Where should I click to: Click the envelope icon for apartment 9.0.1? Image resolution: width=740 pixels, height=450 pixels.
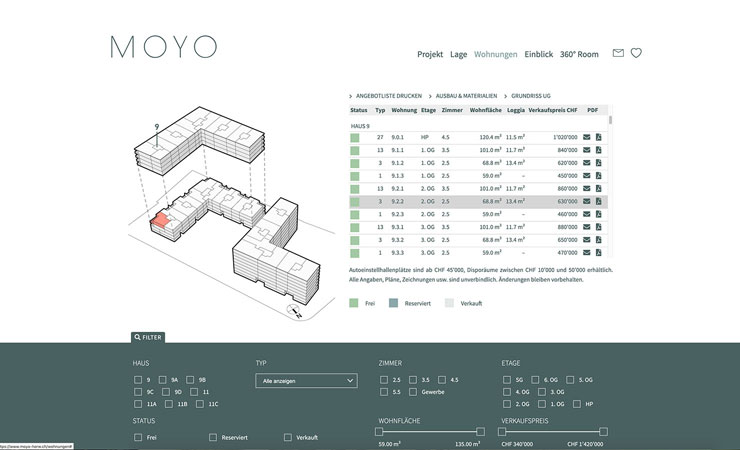point(588,136)
